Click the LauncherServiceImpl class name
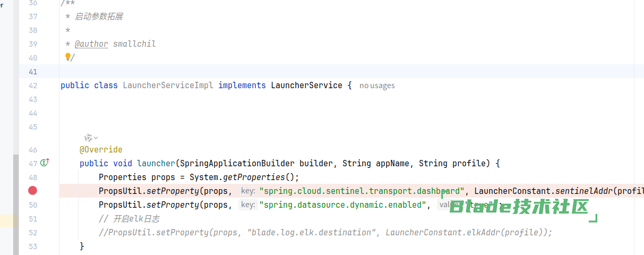Viewport: 644px width, 255px height. 168,86
